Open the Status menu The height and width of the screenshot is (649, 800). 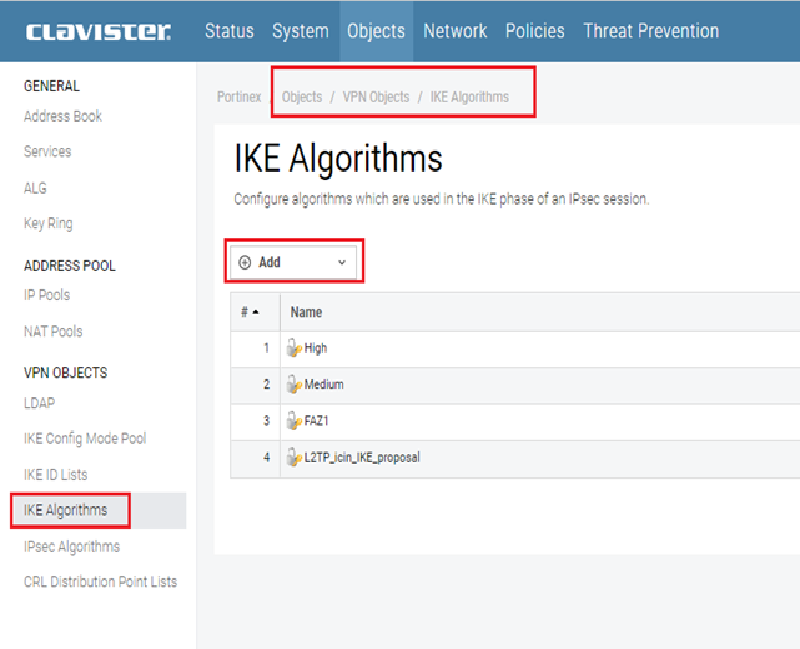click(x=229, y=31)
